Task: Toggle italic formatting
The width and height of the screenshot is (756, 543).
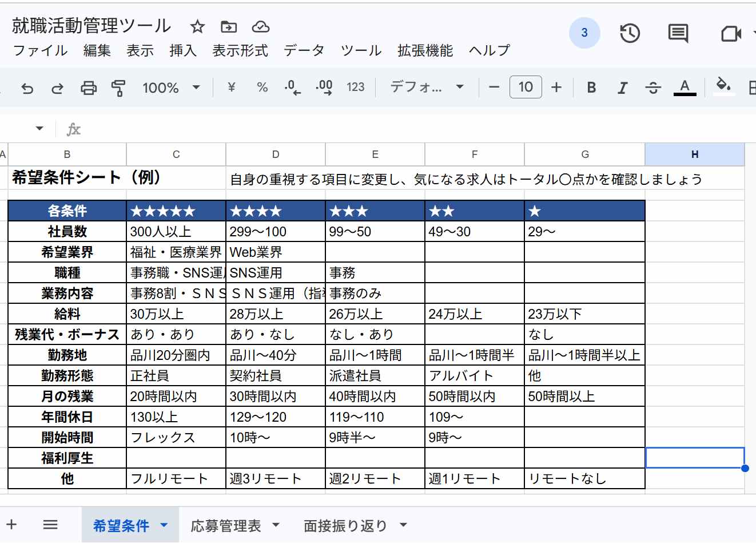Action: (x=622, y=87)
